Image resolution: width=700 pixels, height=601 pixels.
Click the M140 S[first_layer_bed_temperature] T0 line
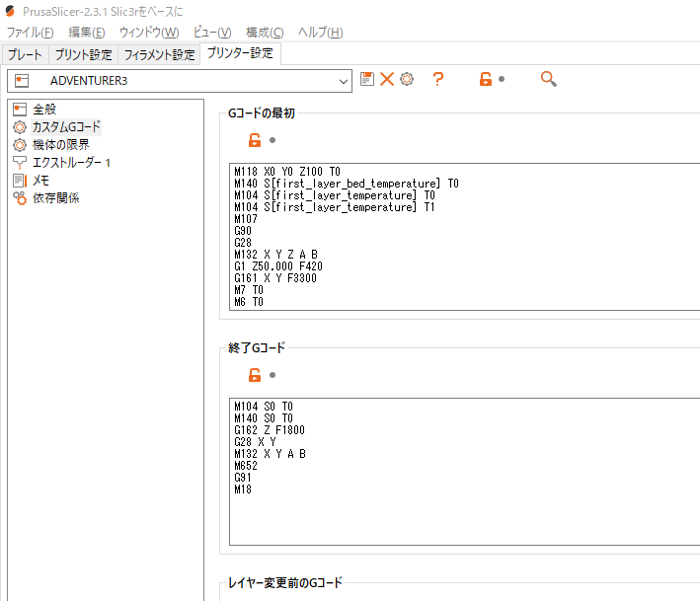[347, 184]
